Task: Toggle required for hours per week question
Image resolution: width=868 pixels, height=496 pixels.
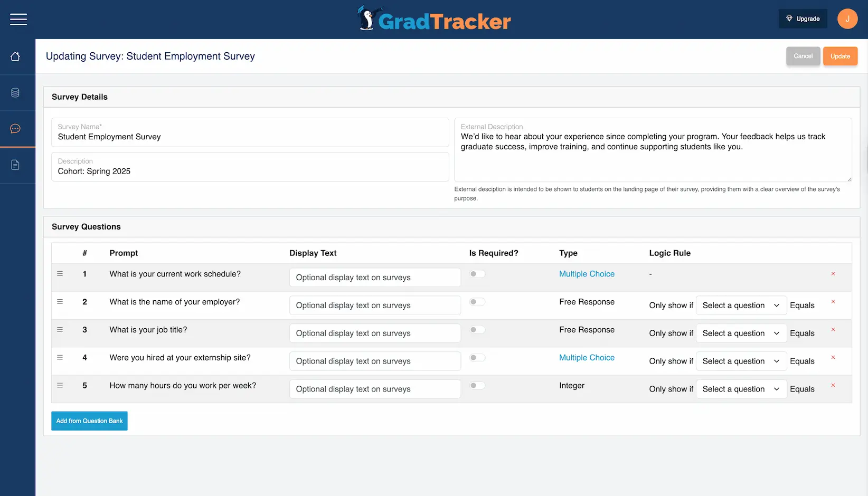Action: pyautogui.click(x=477, y=386)
